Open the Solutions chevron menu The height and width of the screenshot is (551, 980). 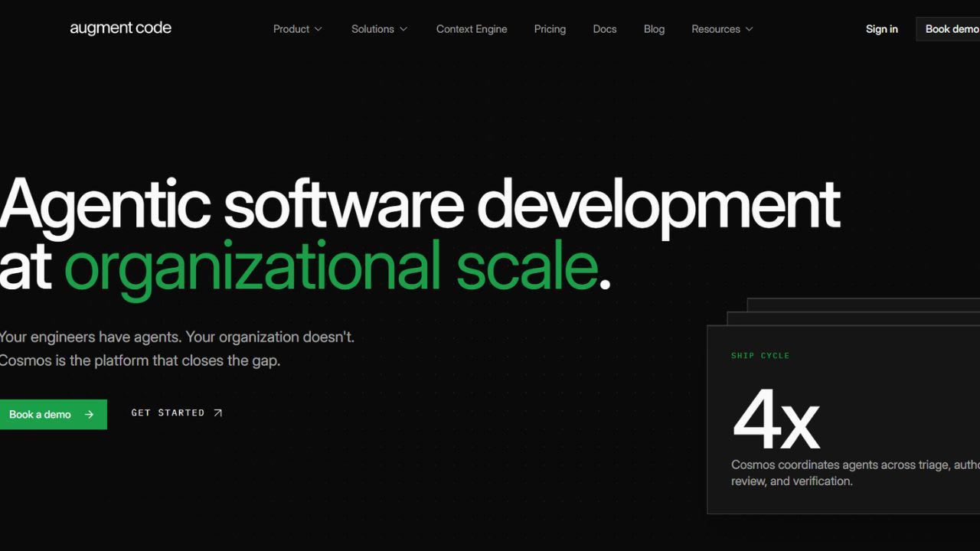[403, 29]
